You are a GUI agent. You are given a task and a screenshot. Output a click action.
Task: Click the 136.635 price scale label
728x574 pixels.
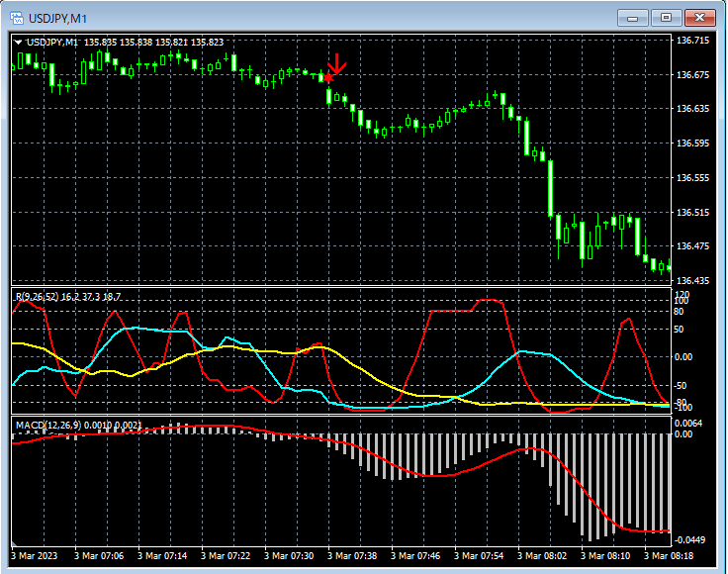click(692, 109)
